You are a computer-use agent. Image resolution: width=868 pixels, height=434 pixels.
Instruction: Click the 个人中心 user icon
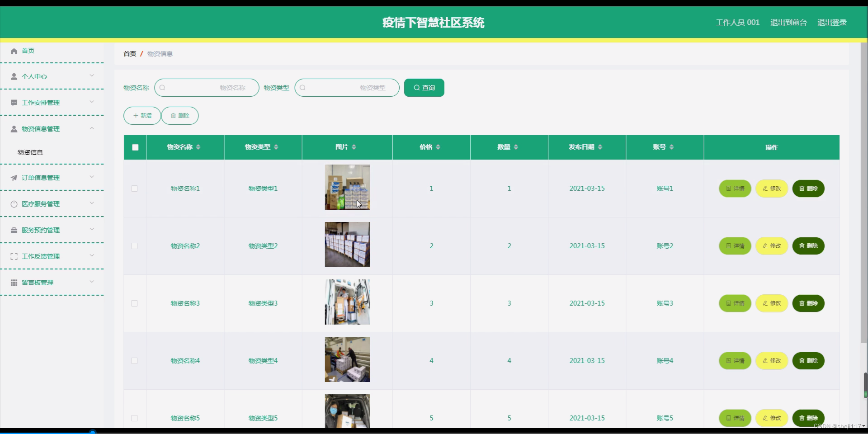[x=14, y=77]
